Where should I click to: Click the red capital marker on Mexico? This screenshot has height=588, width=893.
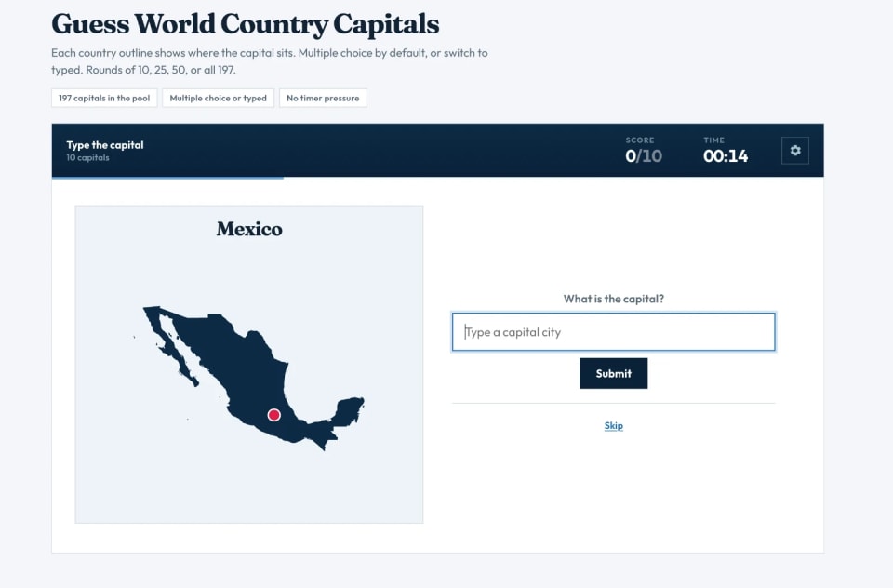pyautogui.click(x=273, y=415)
